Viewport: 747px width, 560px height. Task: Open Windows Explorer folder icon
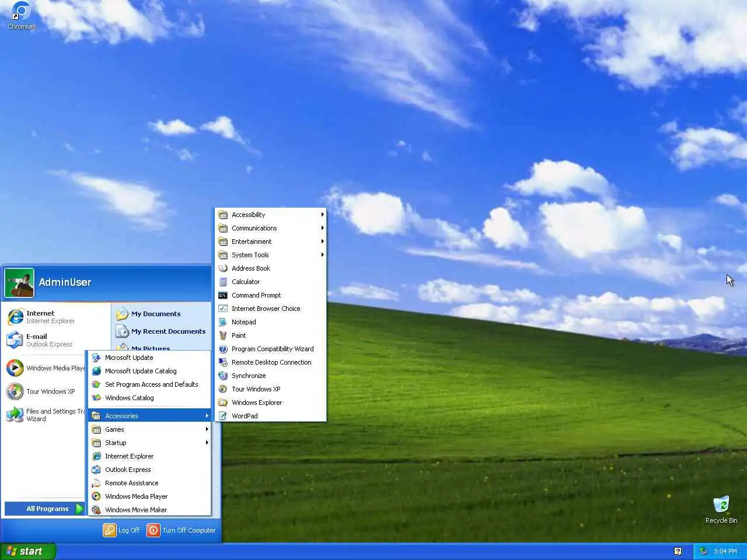(223, 402)
